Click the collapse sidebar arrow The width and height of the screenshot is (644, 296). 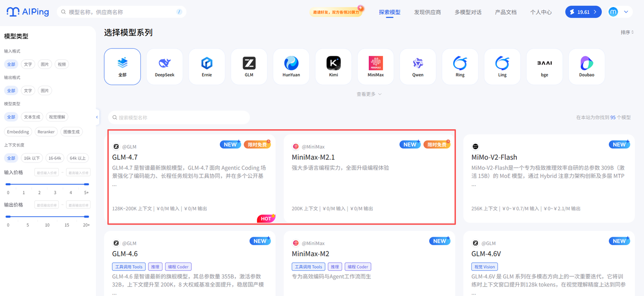click(97, 117)
